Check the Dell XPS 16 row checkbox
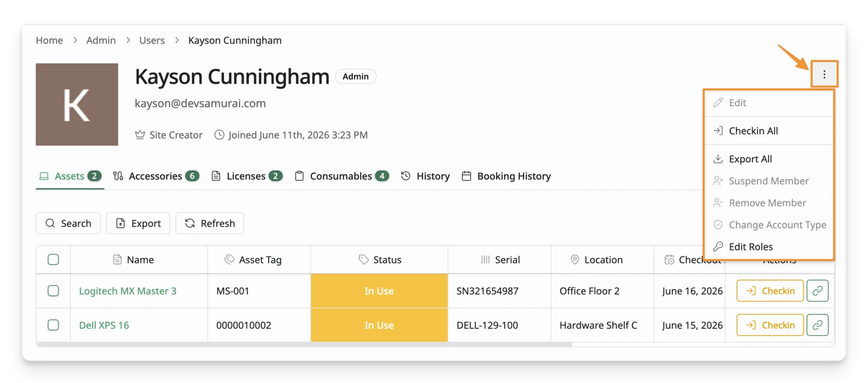This screenshot has width=868, height=383. pyautogui.click(x=53, y=325)
